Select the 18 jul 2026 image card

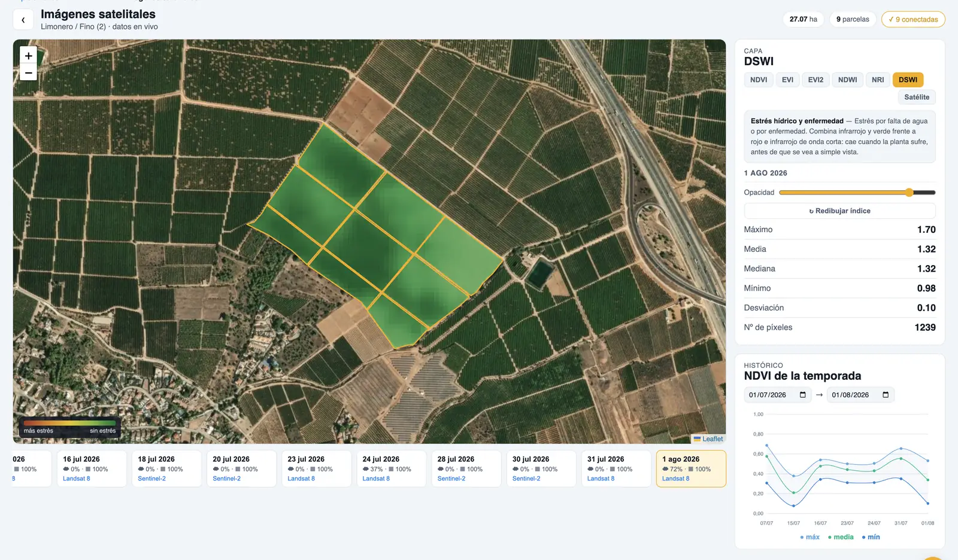click(x=166, y=468)
